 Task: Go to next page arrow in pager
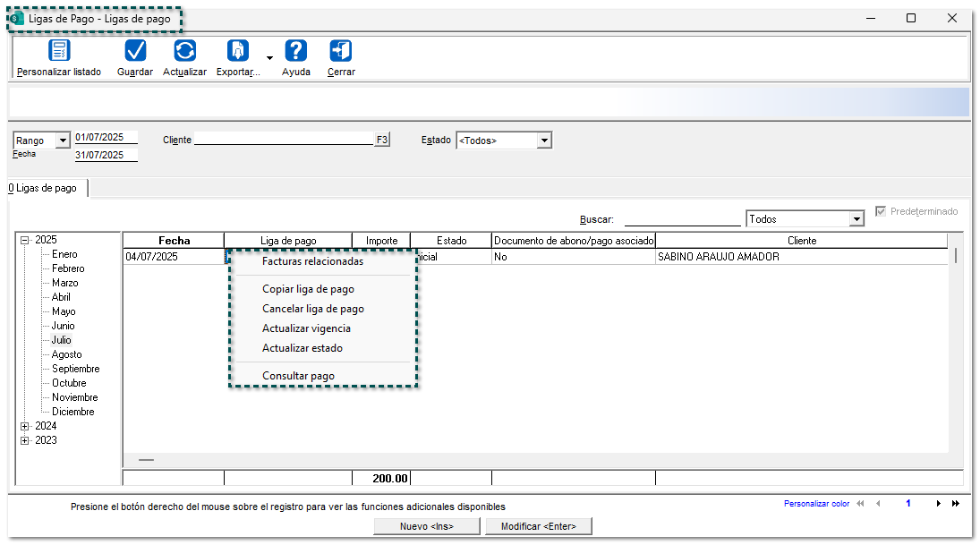[x=938, y=504]
